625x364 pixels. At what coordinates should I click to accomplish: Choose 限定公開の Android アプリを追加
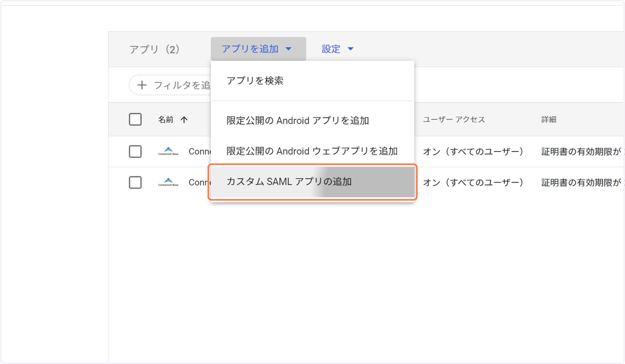click(x=312, y=120)
